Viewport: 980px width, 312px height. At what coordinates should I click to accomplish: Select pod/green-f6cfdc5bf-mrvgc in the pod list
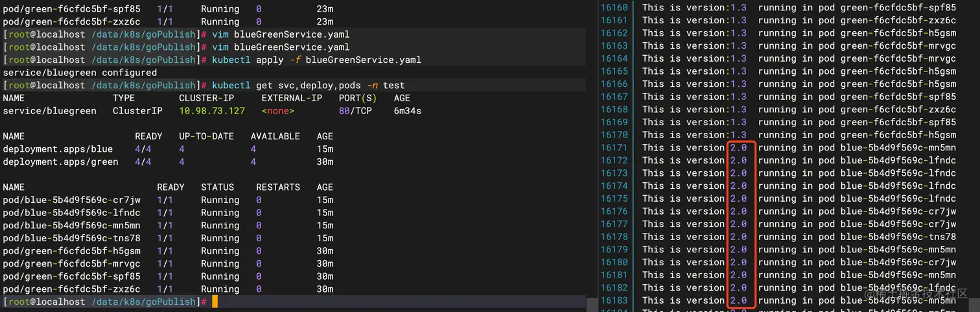[x=71, y=263]
